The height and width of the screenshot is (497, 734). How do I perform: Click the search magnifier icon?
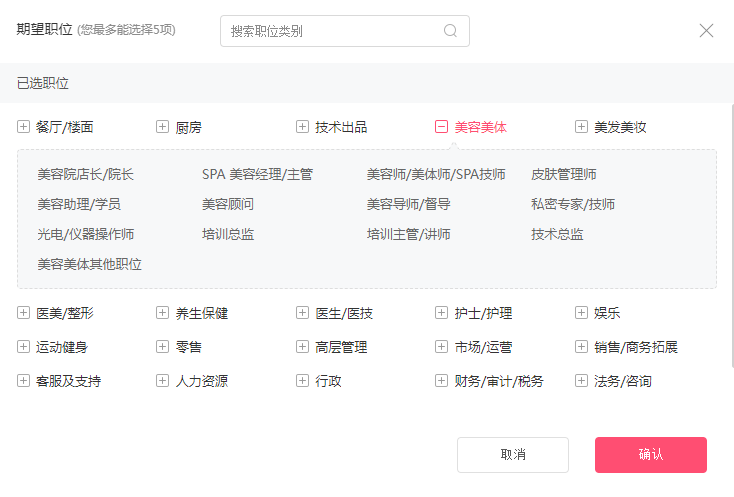click(450, 31)
